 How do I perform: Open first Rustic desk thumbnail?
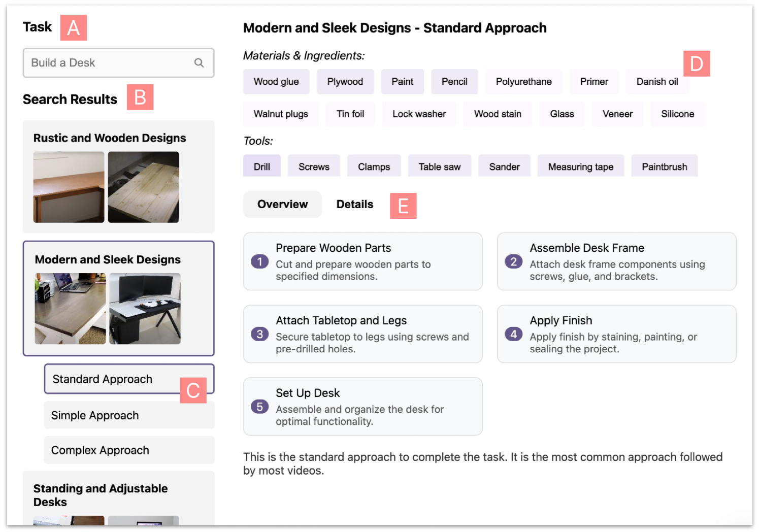click(x=69, y=187)
